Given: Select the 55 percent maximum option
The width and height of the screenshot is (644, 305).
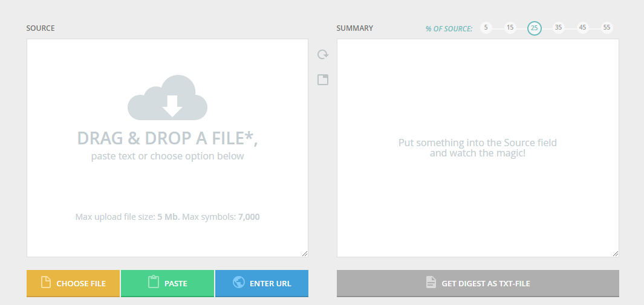Looking at the screenshot, I should (x=607, y=28).
